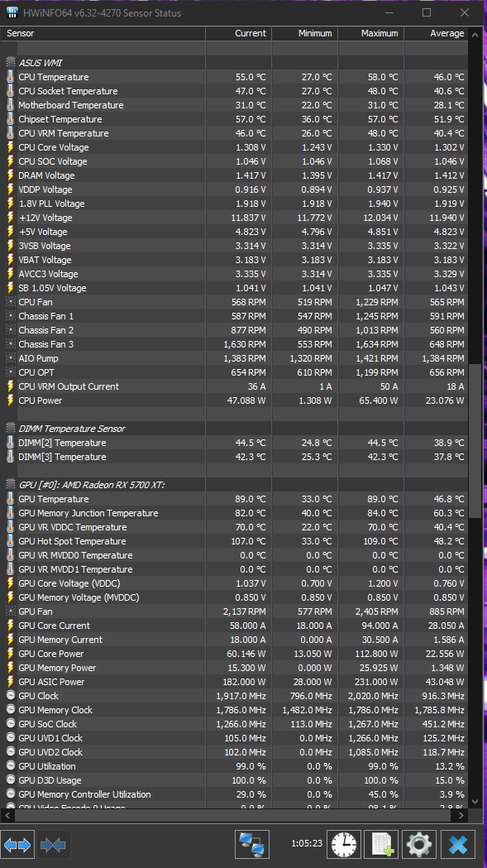
Task: Click the circle icon beside GPU Utilization
Action: pos(11,765)
